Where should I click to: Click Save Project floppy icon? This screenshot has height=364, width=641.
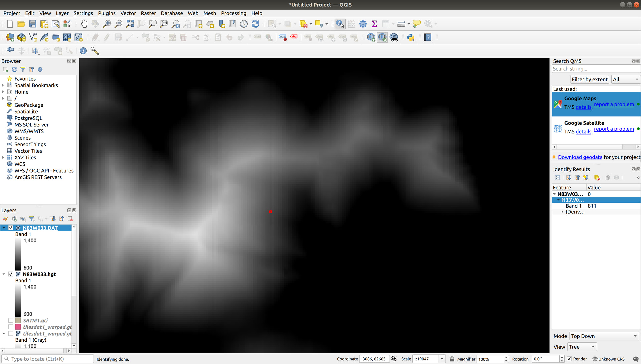tap(33, 24)
